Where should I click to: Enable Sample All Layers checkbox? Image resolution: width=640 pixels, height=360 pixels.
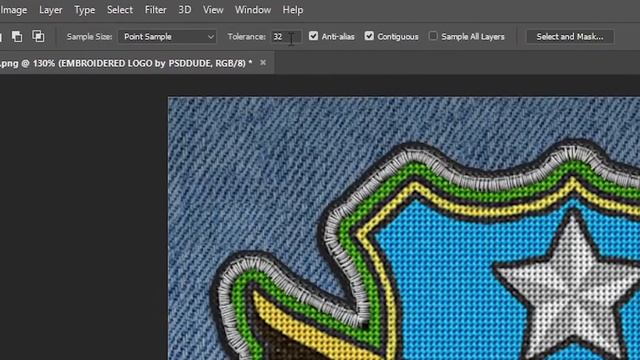pos(433,36)
